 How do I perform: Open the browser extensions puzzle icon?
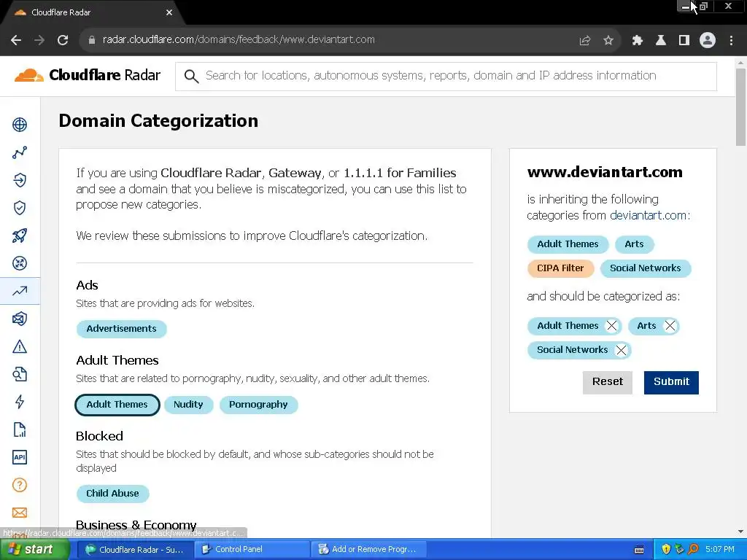point(637,41)
